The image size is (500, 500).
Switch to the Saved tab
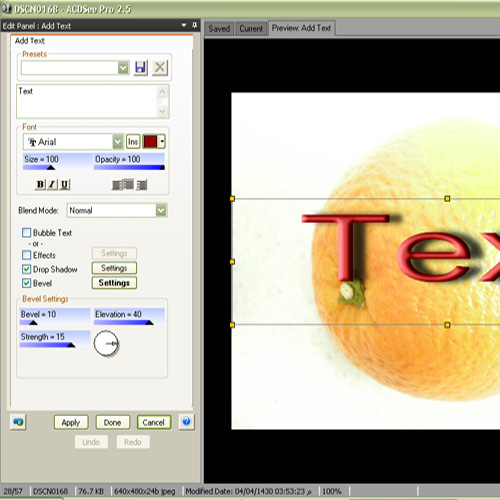click(219, 29)
